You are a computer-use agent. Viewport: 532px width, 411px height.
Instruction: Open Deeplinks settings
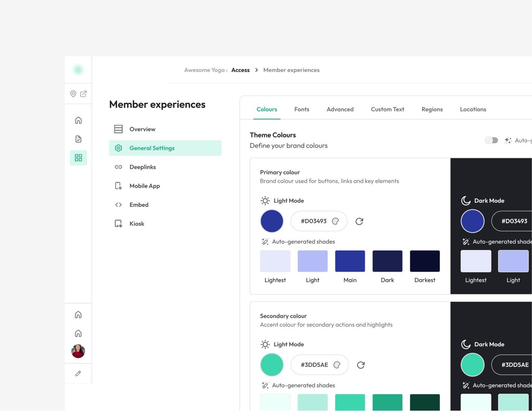tap(165, 167)
